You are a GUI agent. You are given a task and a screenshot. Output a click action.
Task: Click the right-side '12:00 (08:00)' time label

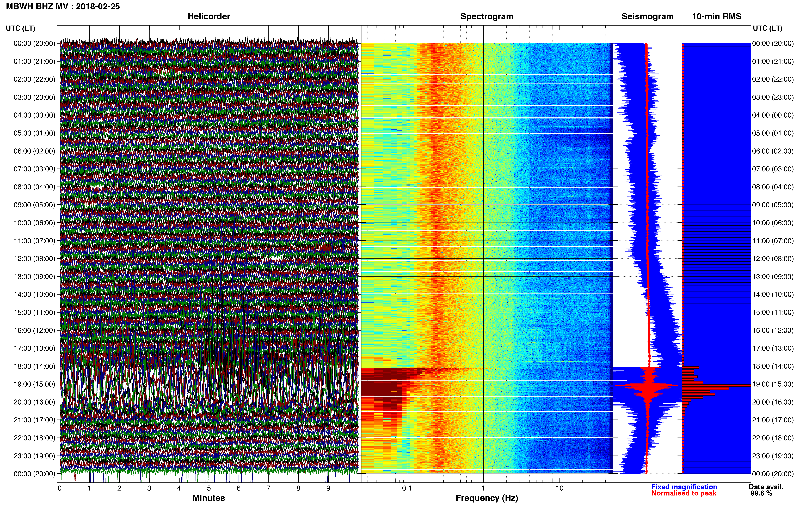(x=773, y=259)
